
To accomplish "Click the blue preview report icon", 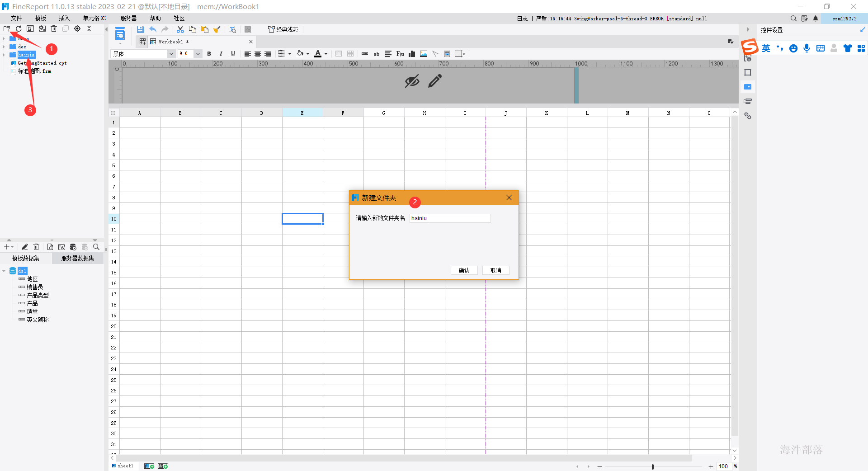I will (120, 34).
